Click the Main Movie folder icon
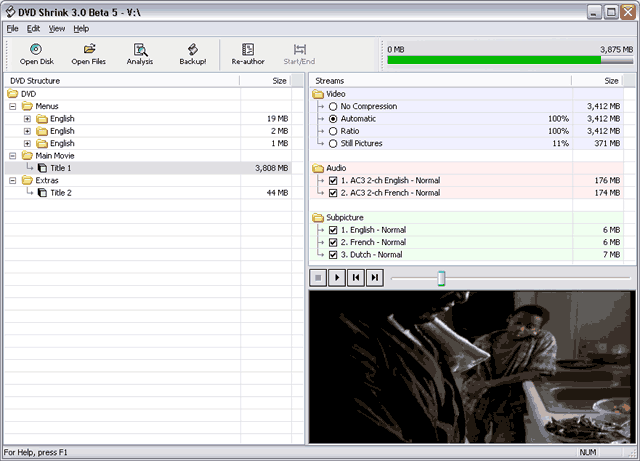This screenshot has height=461, width=640. (27, 156)
